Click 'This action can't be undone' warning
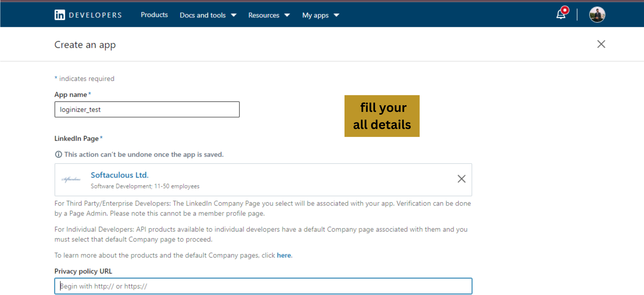This screenshot has height=295, width=644. pos(144,154)
